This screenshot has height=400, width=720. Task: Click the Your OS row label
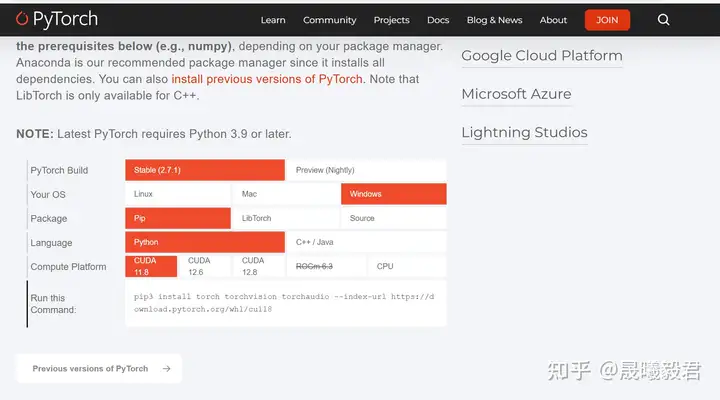click(x=48, y=195)
